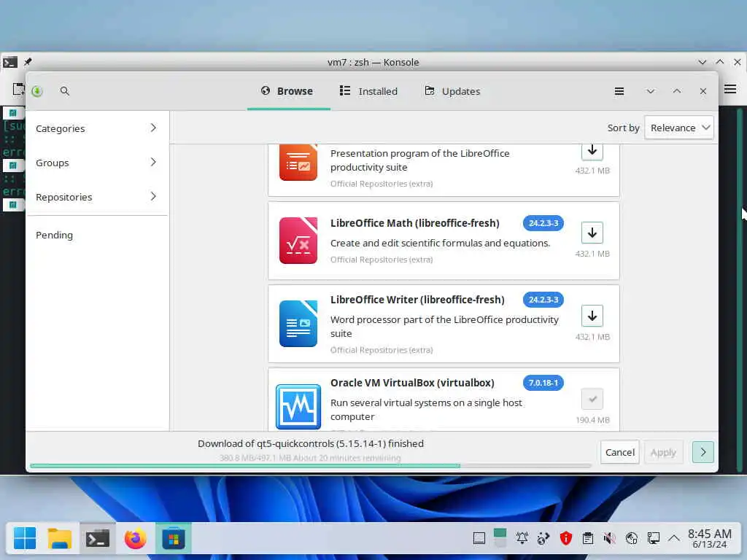Open LibreOffice Writer (libreoffice-fresh) title
747x560 pixels.
coord(417,300)
